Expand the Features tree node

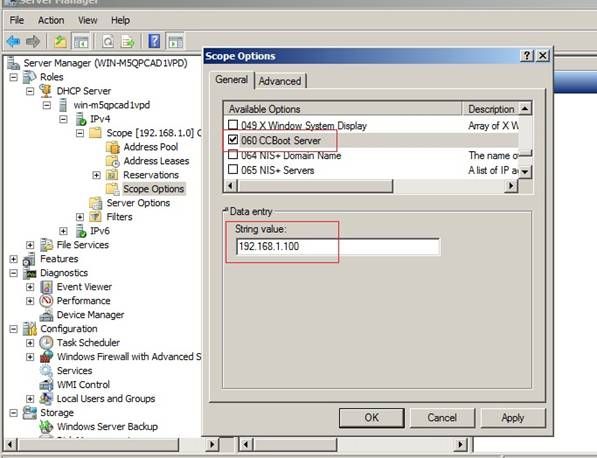[x=14, y=259]
